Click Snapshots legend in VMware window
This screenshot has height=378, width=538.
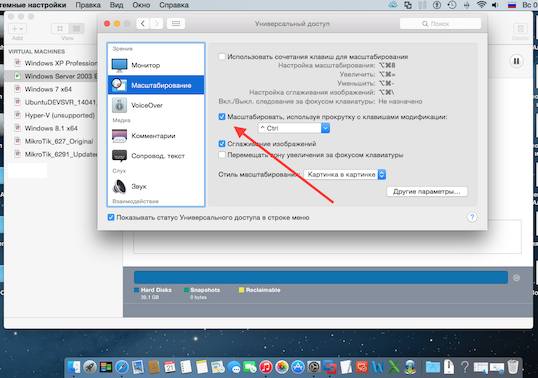pos(202,290)
